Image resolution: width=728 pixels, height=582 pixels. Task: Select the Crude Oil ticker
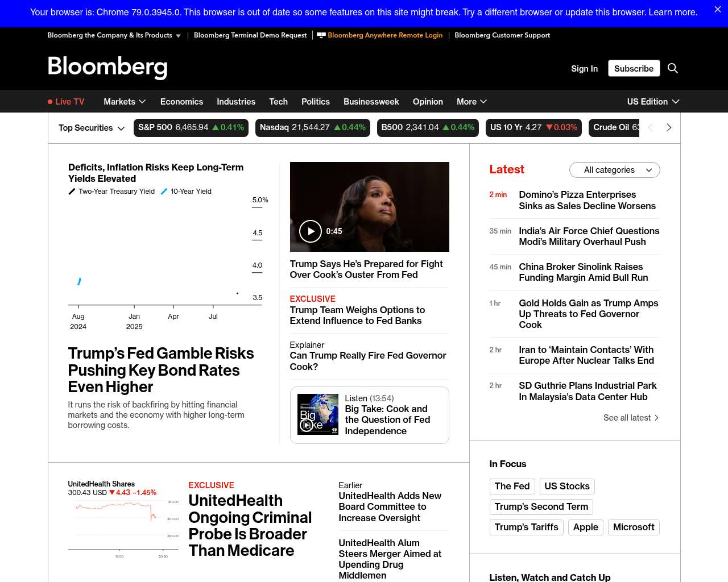614,128
